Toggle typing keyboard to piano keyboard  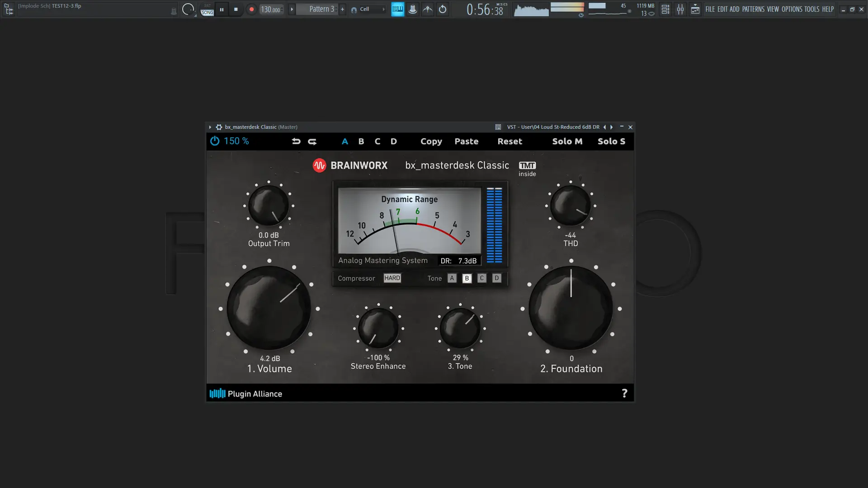tap(397, 9)
